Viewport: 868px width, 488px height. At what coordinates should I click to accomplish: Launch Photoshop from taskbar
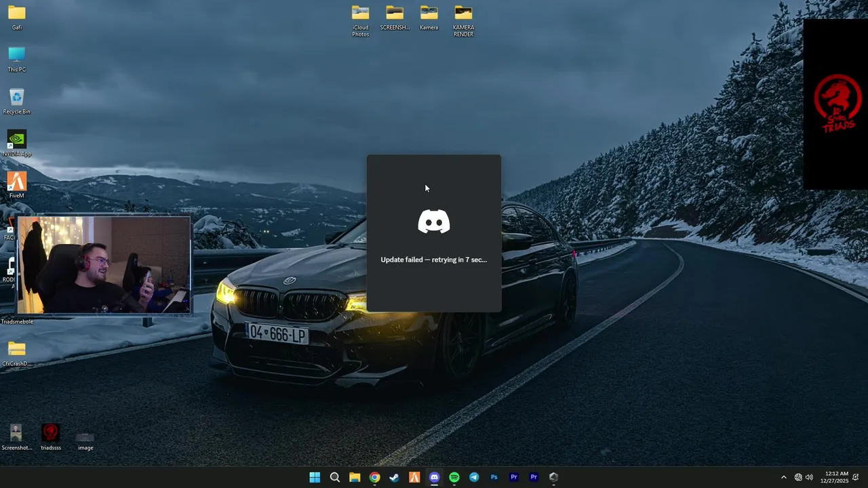pos(494,477)
